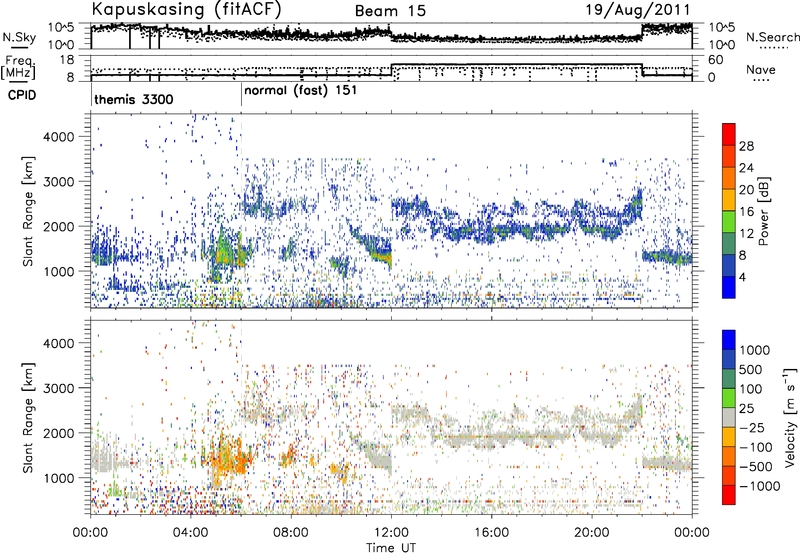Pick the light green segment of power colorbar

coord(729,222)
